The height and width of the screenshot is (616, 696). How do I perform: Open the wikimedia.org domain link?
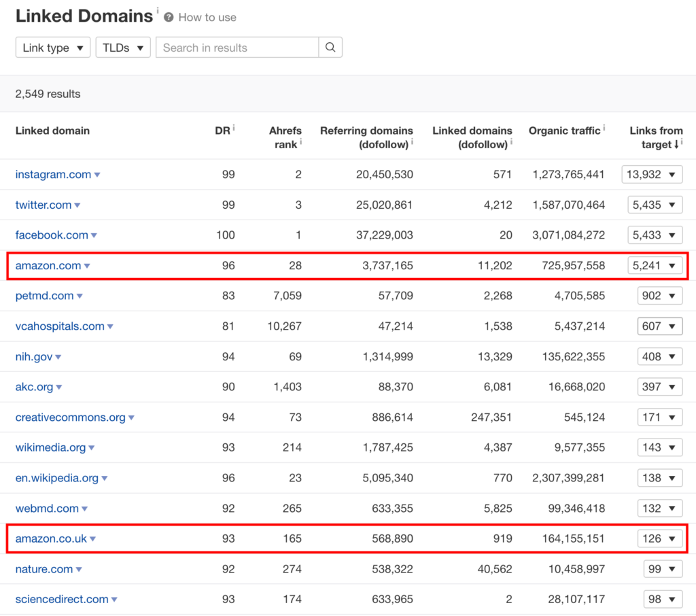coord(50,447)
